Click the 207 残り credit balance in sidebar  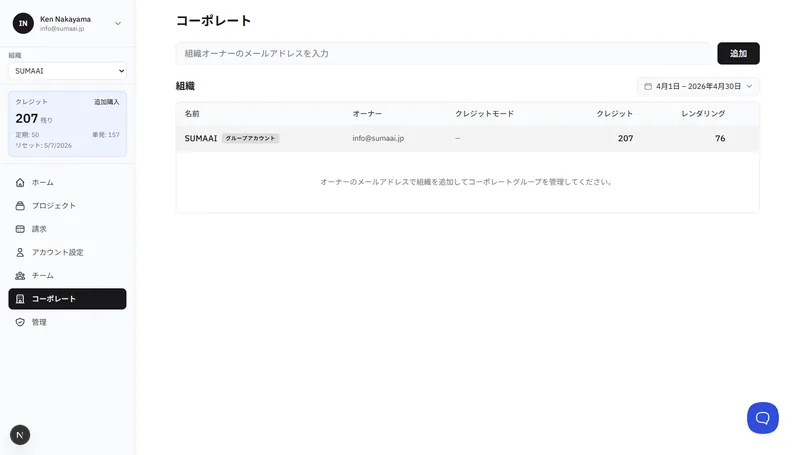click(x=34, y=119)
